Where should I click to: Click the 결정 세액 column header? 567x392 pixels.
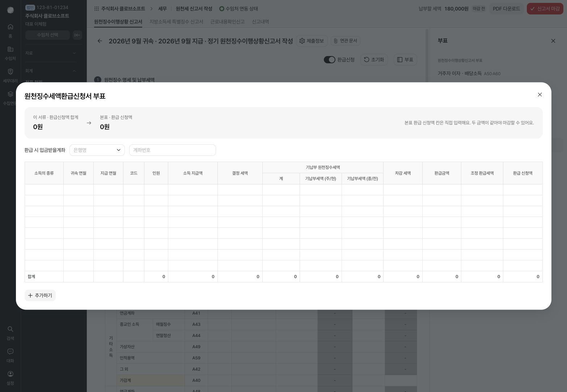(240, 173)
